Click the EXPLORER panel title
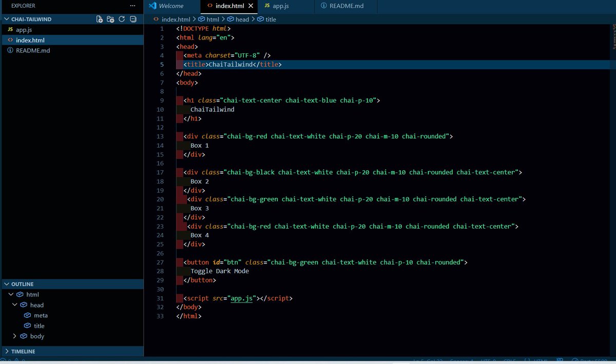 tap(24, 6)
